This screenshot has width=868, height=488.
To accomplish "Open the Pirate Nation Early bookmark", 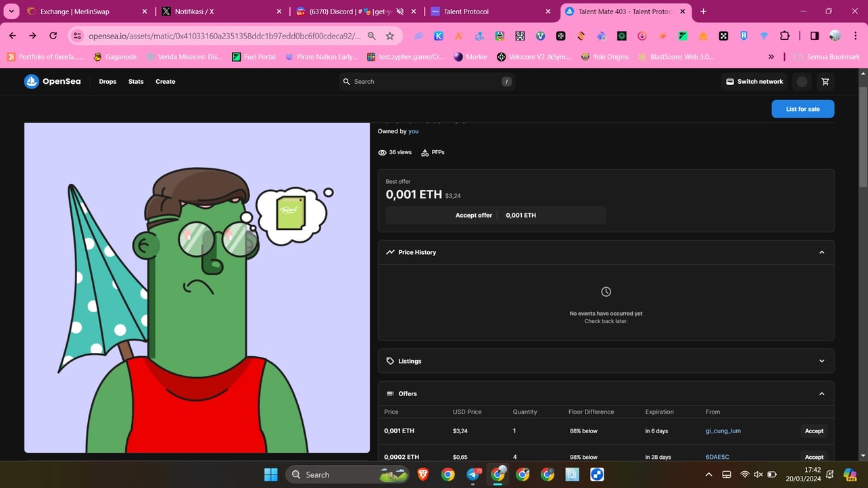I will (x=321, y=57).
